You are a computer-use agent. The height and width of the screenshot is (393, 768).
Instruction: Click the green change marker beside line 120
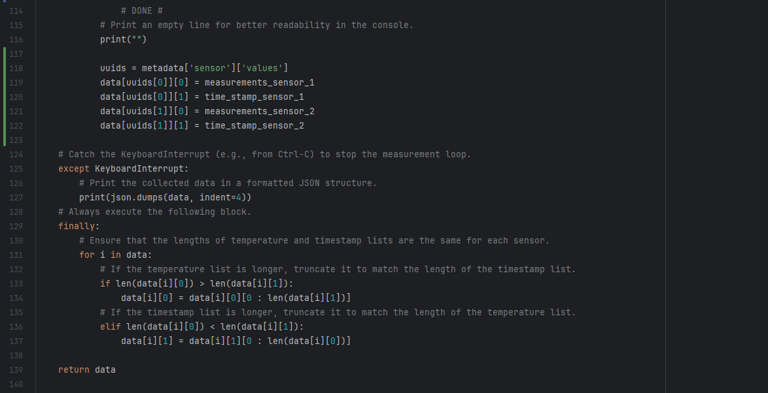4,97
